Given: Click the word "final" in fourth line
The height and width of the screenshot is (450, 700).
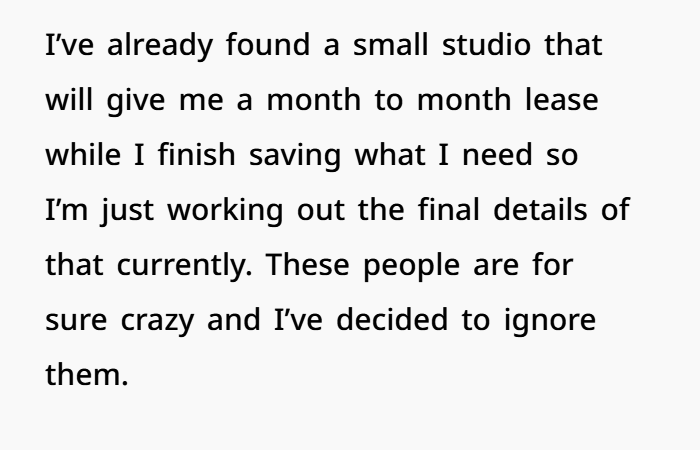Looking at the screenshot, I should click(x=449, y=209).
